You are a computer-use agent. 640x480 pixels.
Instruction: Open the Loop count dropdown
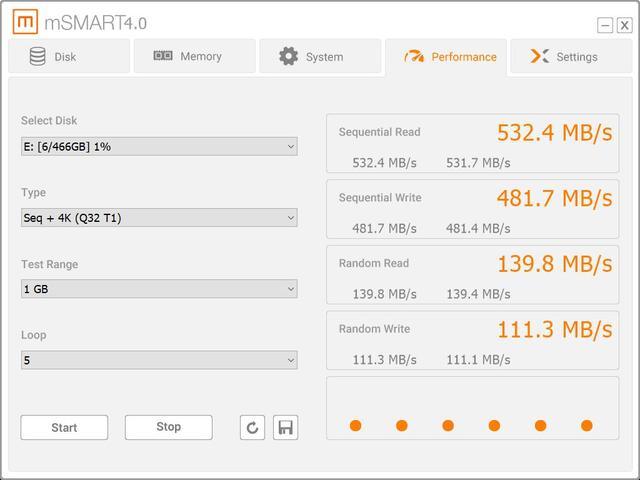coord(159,360)
